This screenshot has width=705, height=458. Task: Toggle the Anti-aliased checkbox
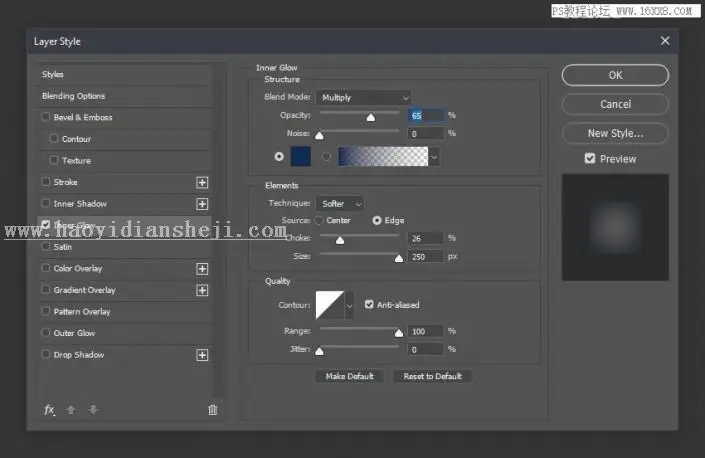click(369, 305)
